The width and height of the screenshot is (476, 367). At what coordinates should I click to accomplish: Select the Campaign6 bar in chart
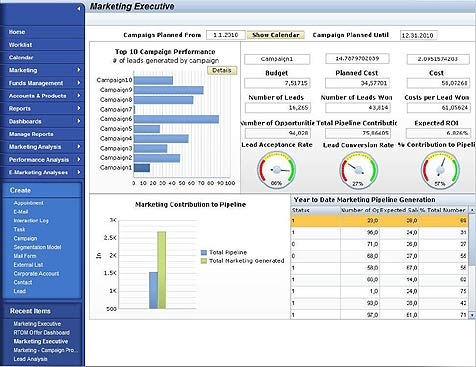pyautogui.click(x=176, y=119)
